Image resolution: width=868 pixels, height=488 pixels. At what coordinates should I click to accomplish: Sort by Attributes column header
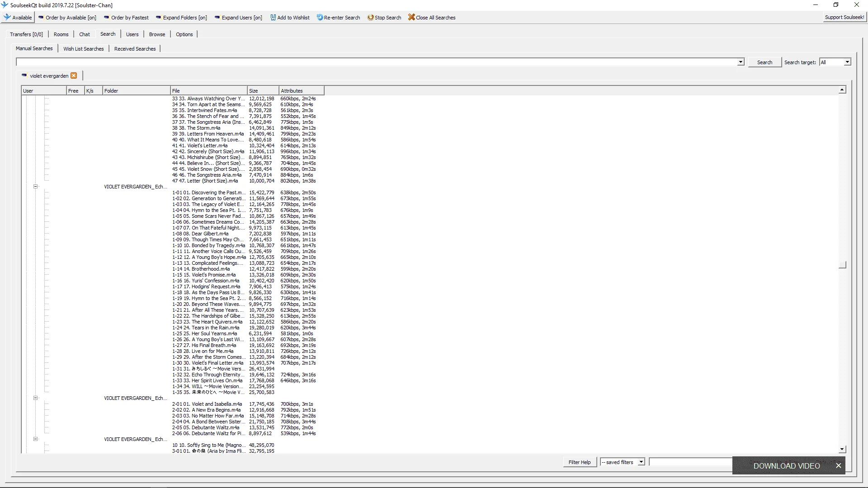pyautogui.click(x=302, y=91)
